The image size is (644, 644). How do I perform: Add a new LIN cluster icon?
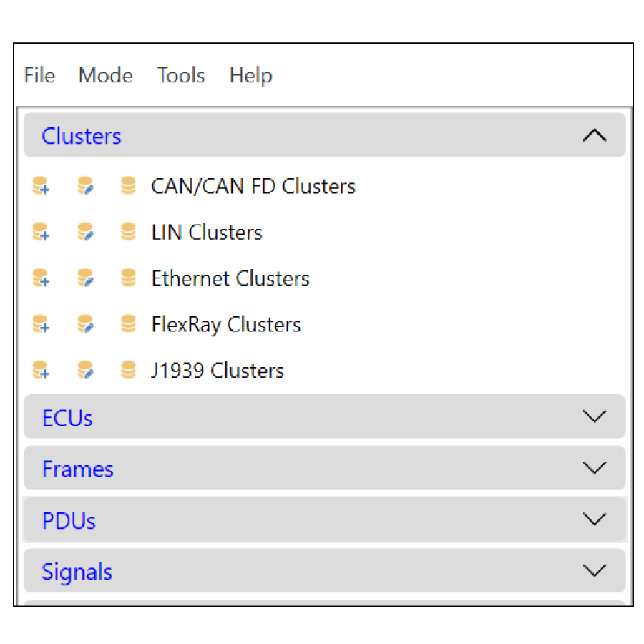click(x=41, y=232)
